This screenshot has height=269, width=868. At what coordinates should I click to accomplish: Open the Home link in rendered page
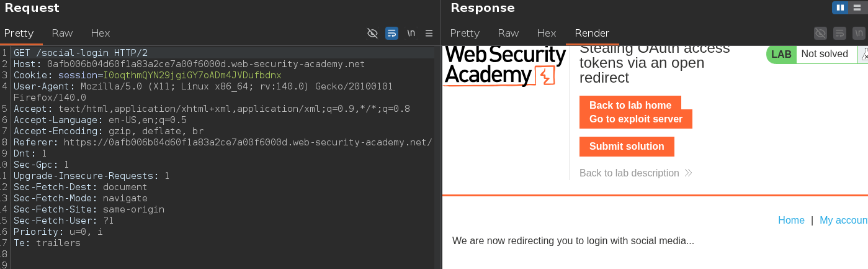791,220
